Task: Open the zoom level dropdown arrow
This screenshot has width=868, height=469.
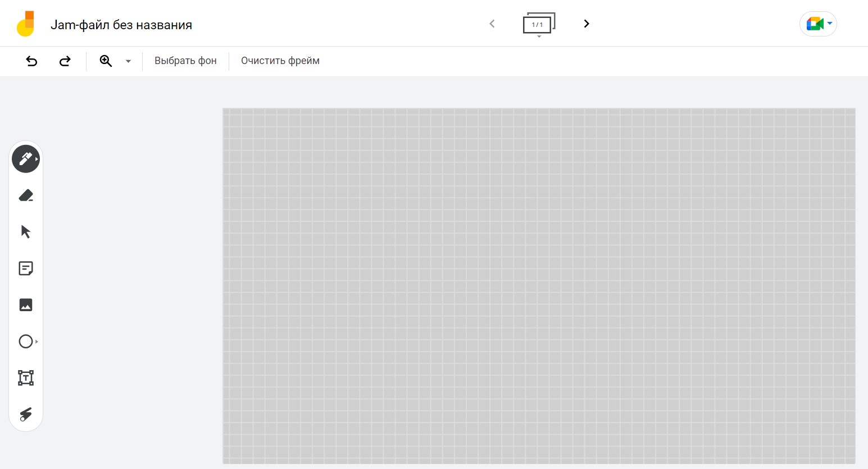Action: click(x=128, y=61)
